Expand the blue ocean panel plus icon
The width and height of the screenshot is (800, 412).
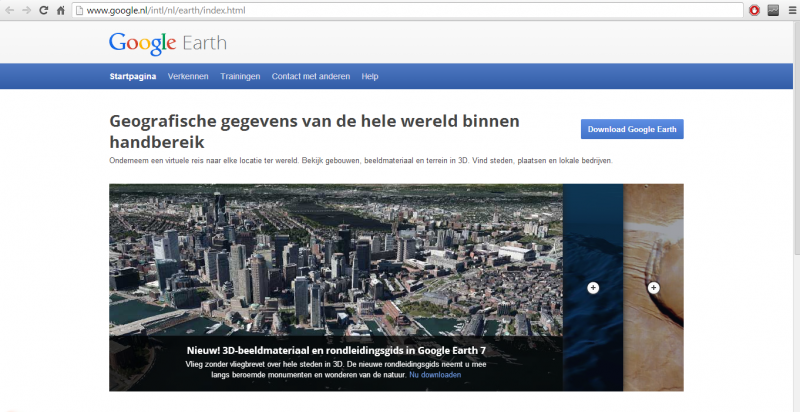point(593,288)
